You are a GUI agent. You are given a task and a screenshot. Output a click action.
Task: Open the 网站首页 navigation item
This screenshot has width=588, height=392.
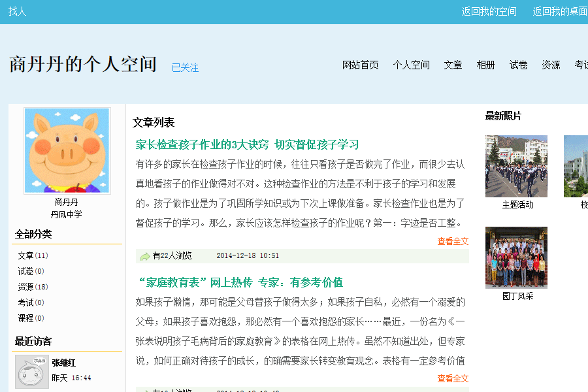point(361,65)
